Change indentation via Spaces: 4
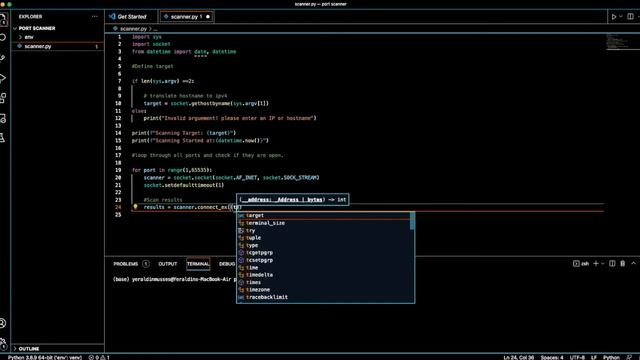Image resolution: width=640 pixels, height=360 pixels. point(551,357)
